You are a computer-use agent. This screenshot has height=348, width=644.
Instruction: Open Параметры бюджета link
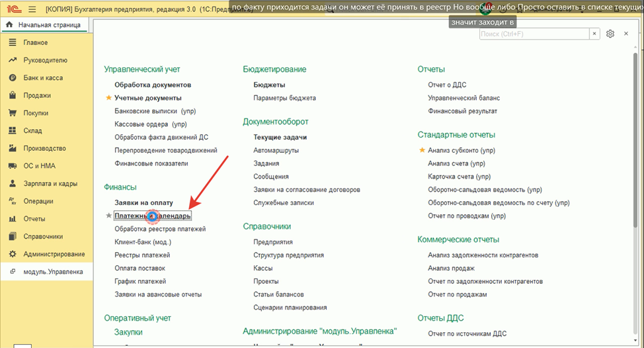click(x=284, y=98)
